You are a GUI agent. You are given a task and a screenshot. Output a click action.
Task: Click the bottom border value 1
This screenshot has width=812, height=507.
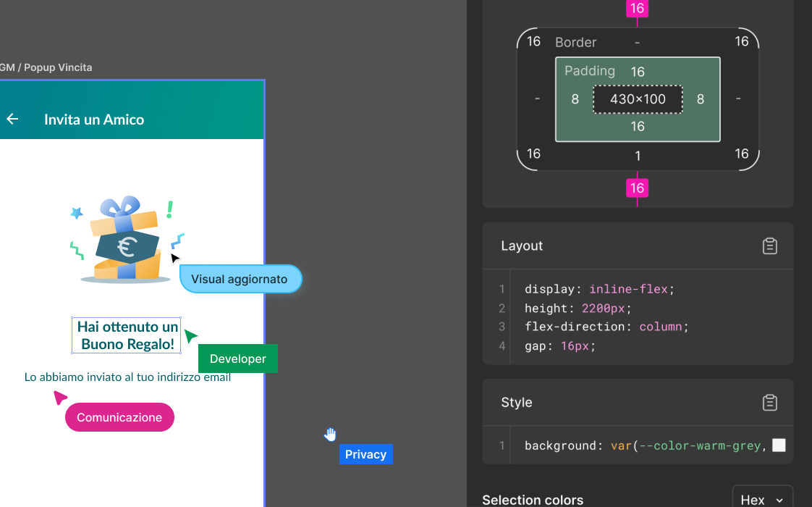coord(638,156)
